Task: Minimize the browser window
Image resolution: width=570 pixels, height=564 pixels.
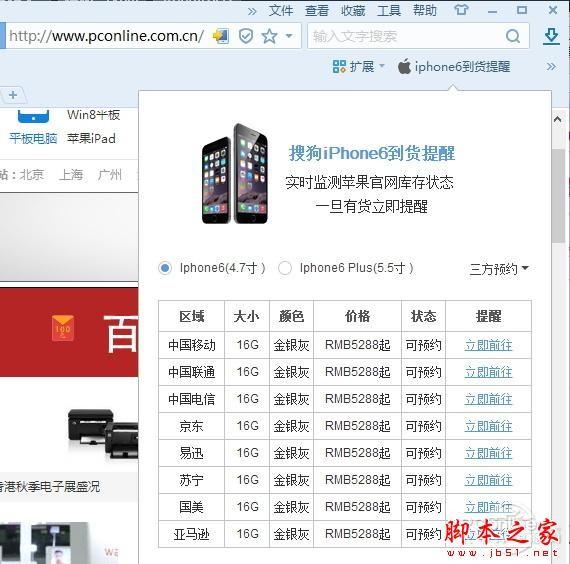Action: click(x=492, y=11)
